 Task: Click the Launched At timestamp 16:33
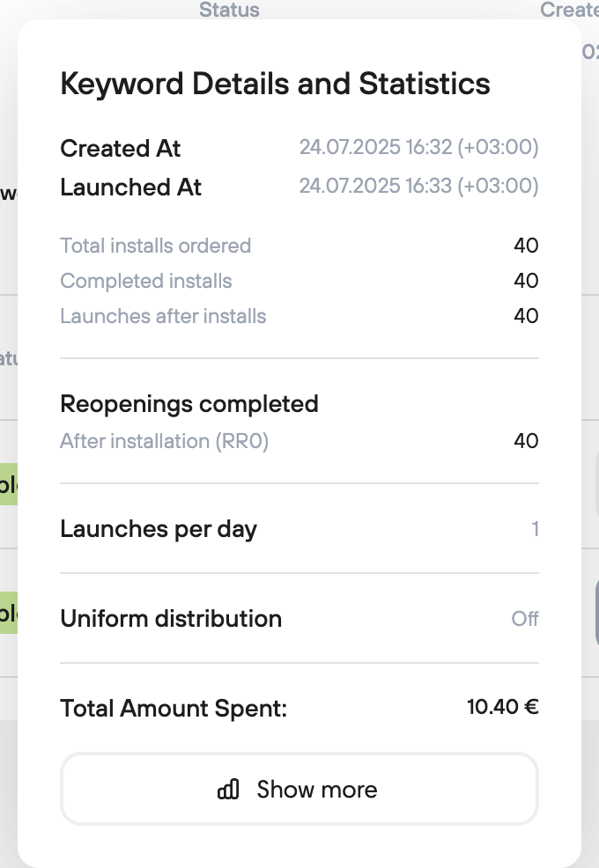click(418, 187)
